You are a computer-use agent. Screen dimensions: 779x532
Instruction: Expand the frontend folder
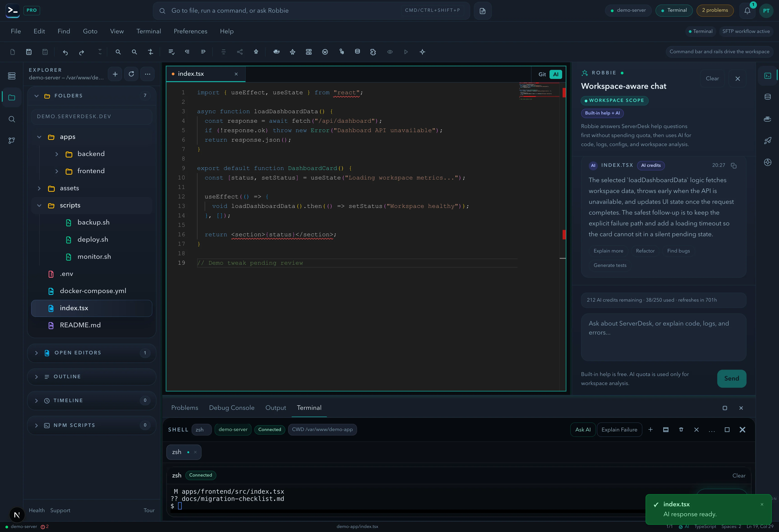click(57, 171)
